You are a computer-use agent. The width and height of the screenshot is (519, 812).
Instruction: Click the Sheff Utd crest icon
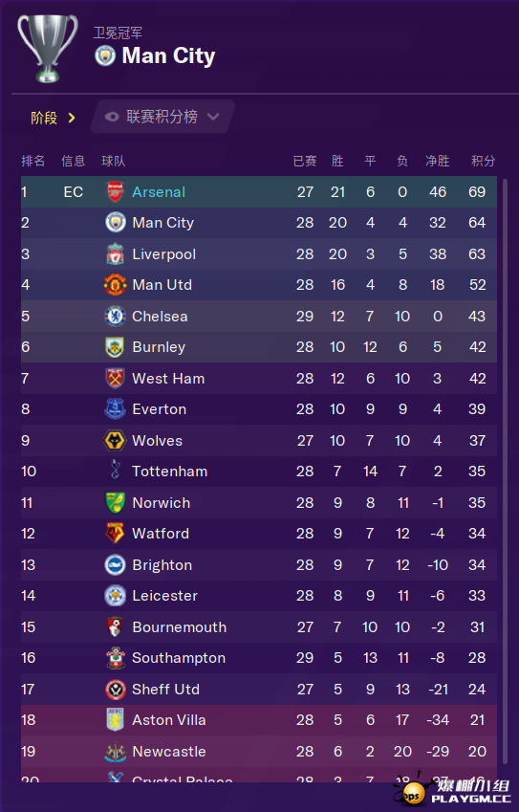coord(115,689)
